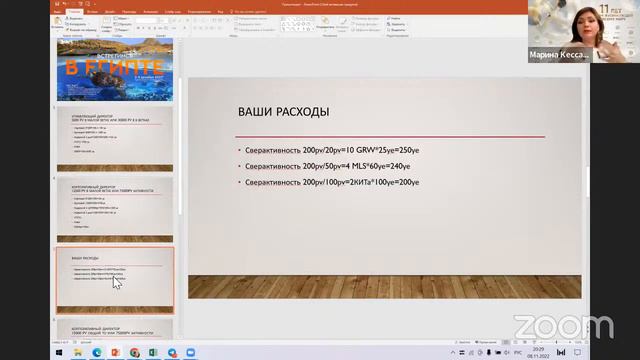Open the Shape Outline dropdown
This screenshot has width=640, height=360.
coord(365,24)
